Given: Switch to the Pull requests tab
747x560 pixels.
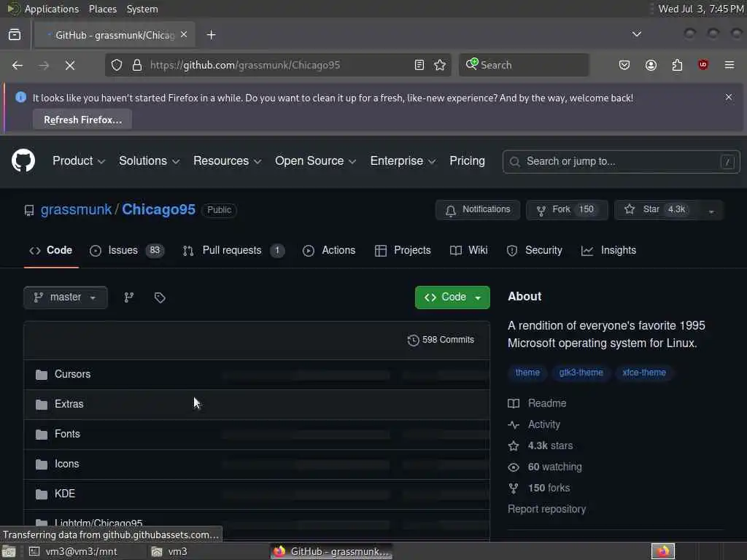Looking at the screenshot, I should click(233, 251).
